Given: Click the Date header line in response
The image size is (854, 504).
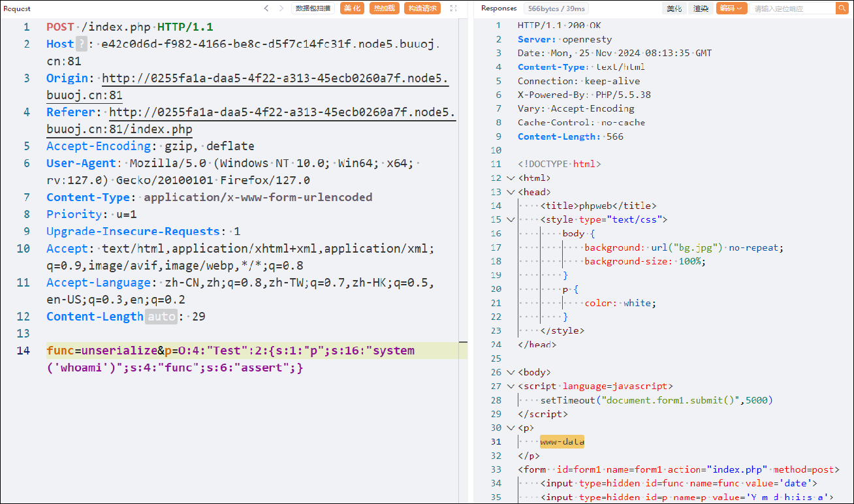Looking at the screenshot, I should (614, 53).
